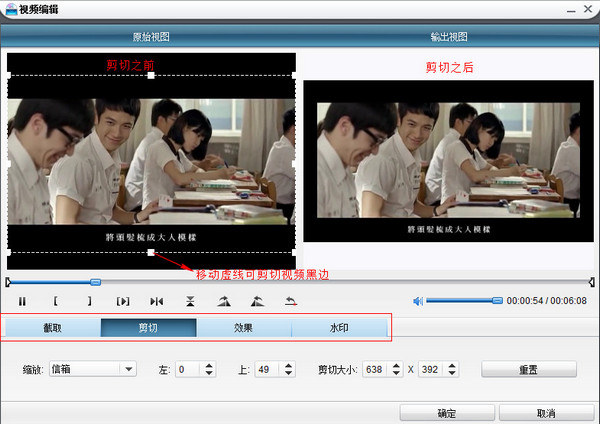Set clip end with right bracket icon

click(89, 301)
